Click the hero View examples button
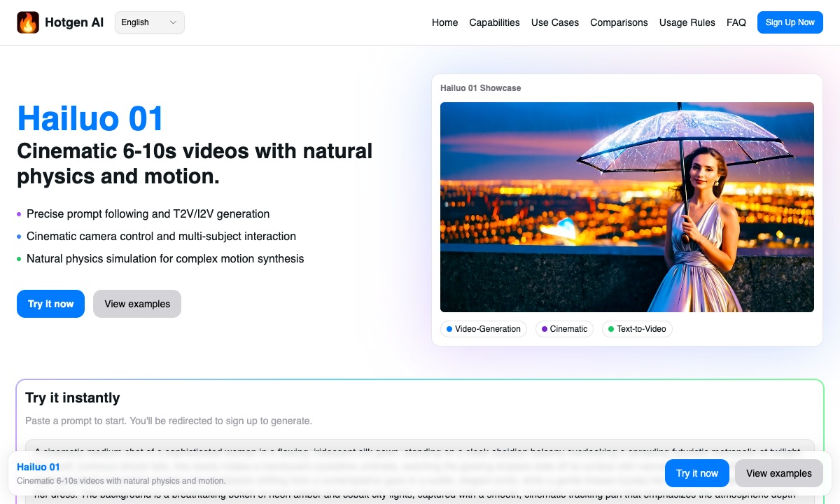Viewport: 840px width, 504px height. point(137,304)
